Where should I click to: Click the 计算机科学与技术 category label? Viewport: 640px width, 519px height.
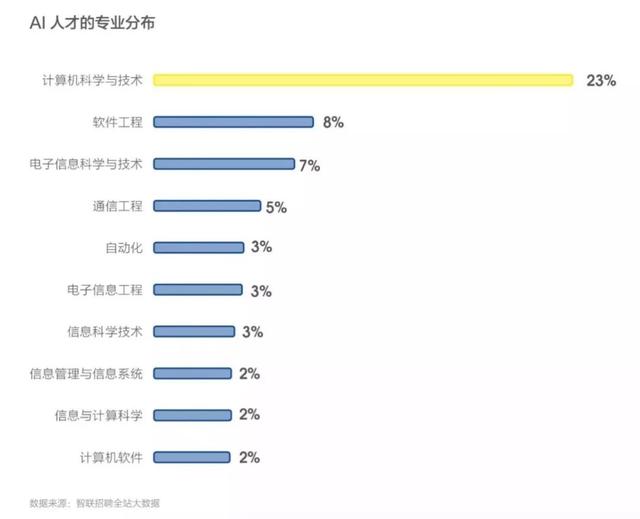tap(93, 80)
